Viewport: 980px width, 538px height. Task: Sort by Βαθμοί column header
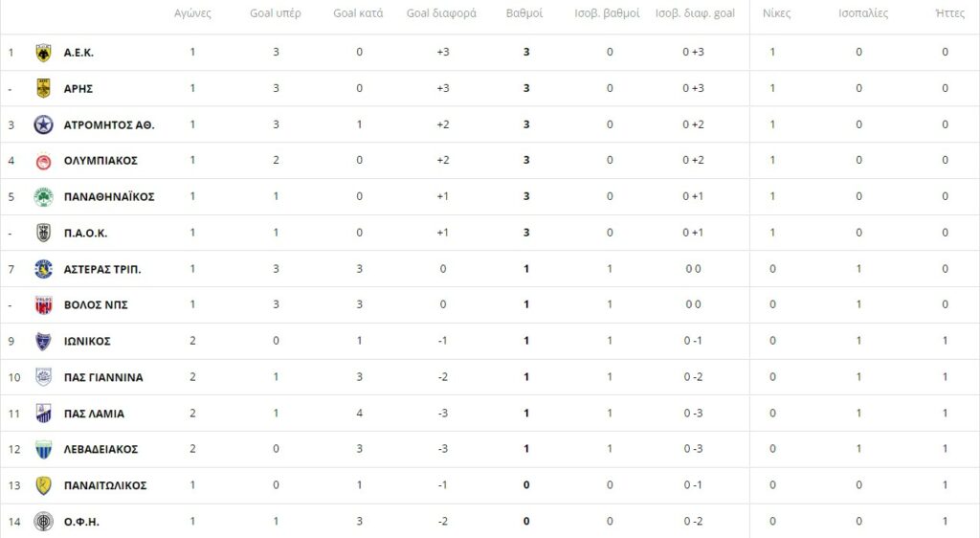pos(523,13)
